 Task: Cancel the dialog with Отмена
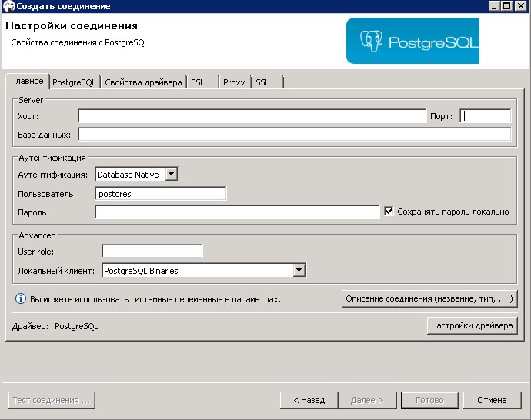(492, 400)
